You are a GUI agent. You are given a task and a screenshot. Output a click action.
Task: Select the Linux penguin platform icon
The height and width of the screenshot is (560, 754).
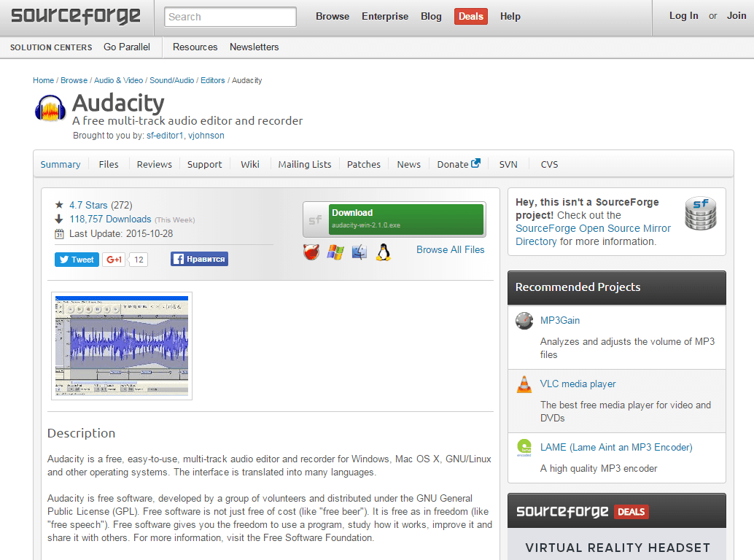(384, 252)
